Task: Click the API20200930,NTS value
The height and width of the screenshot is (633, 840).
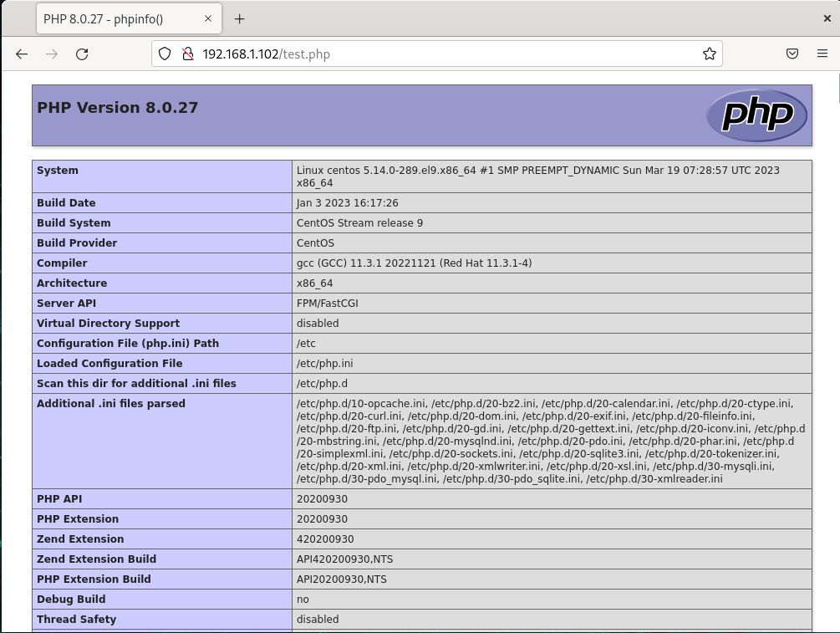Action: point(342,579)
